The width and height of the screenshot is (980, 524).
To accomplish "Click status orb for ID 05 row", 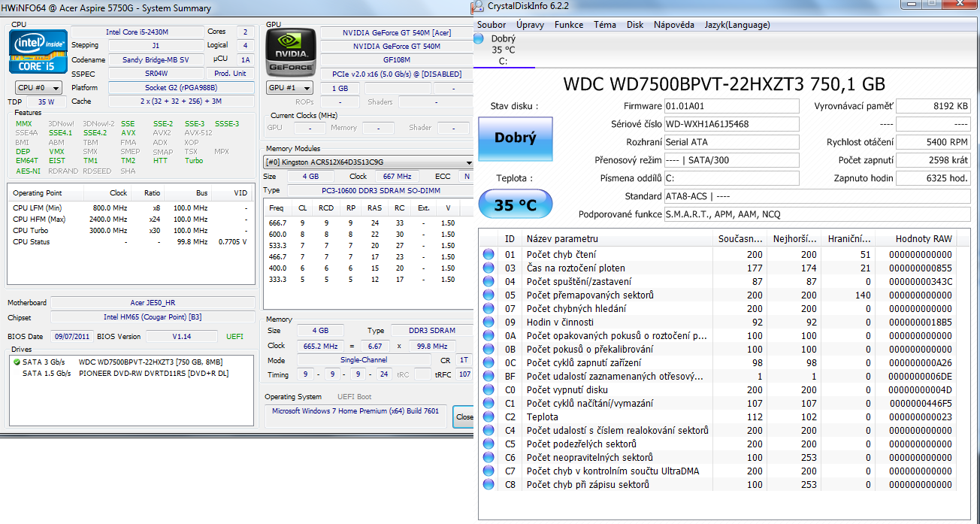I will [x=489, y=295].
